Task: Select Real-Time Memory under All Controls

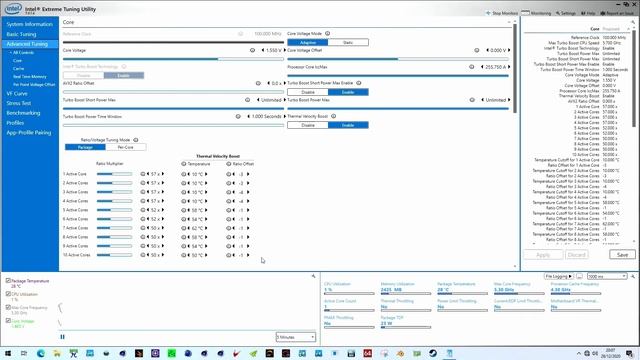Action: [30, 77]
